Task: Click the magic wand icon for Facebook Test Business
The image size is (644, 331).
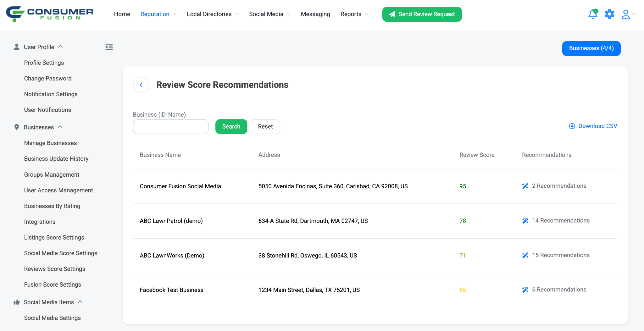Action: pos(525,290)
